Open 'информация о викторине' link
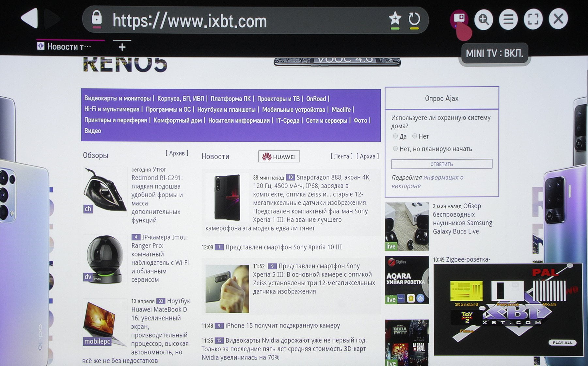Image resolution: width=588 pixels, height=366 pixels. coord(427,182)
